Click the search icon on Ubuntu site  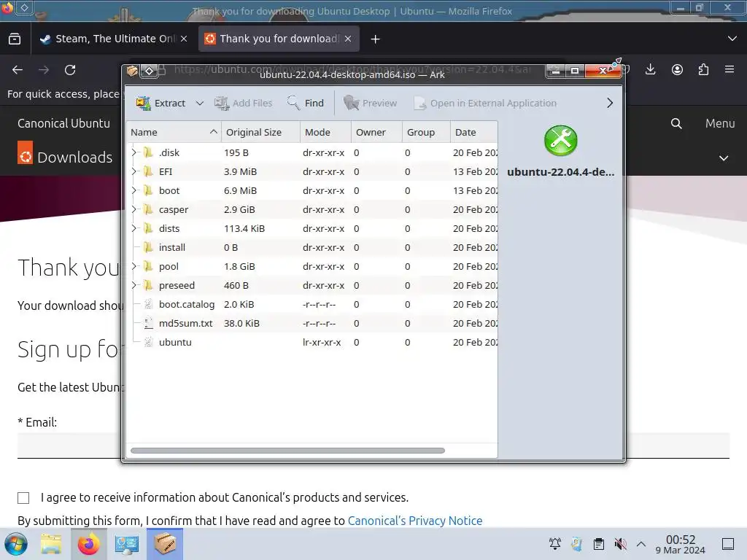tap(676, 124)
